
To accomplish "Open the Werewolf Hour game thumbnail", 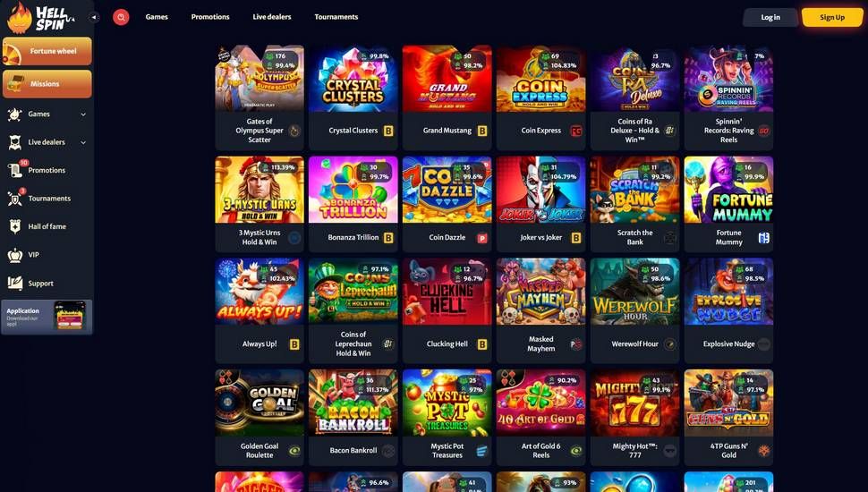I will point(635,292).
